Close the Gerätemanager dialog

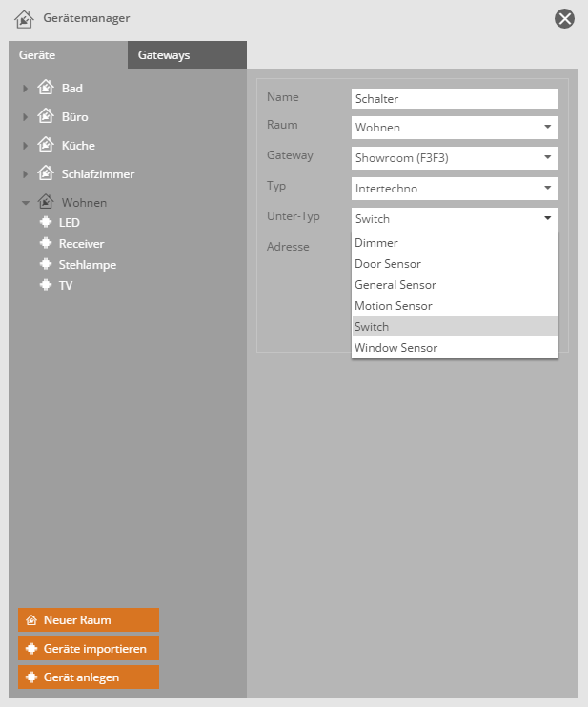tap(565, 18)
